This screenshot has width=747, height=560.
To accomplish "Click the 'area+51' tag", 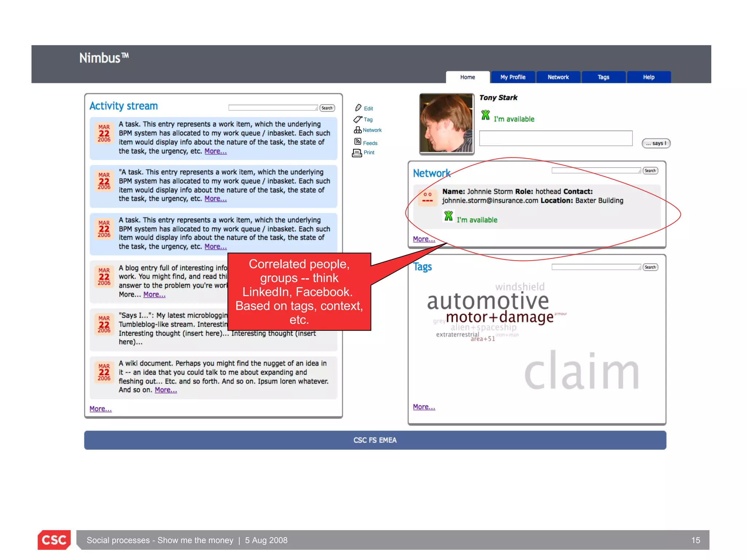I will [x=483, y=339].
